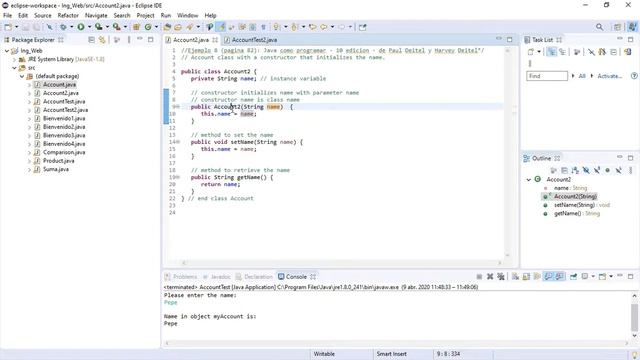Open the Open Perspective icon
Screen dimensions: 640x360
[617, 27]
